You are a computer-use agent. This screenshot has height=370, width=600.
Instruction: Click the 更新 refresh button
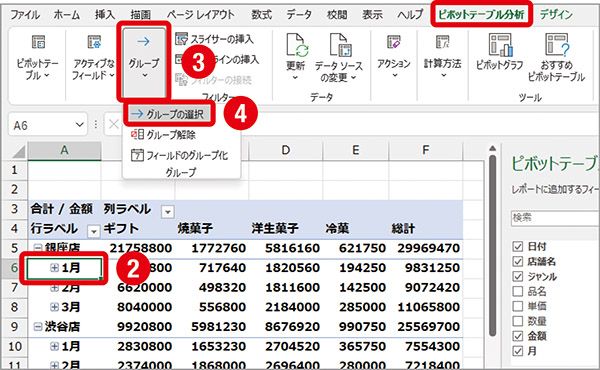[x=296, y=57]
